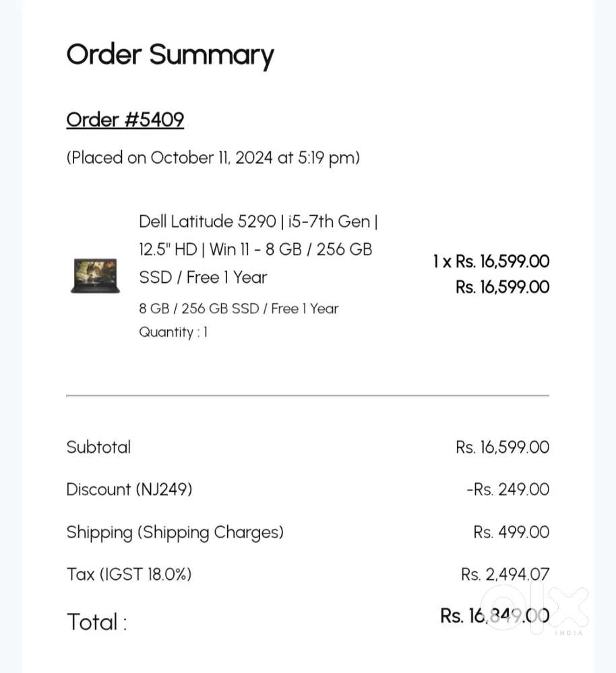Click the Quantity : 1 label
Viewport: 616px width, 673px height.
point(173,332)
